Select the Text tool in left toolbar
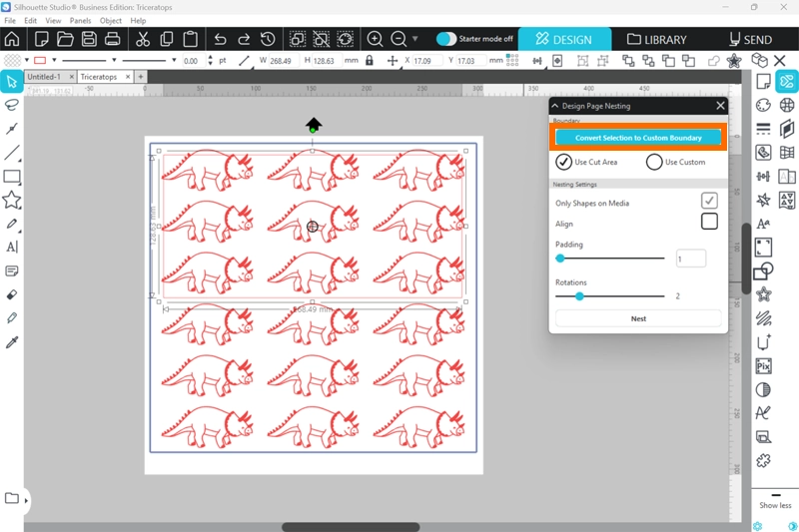This screenshot has width=799, height=532. tap(12, 247)
